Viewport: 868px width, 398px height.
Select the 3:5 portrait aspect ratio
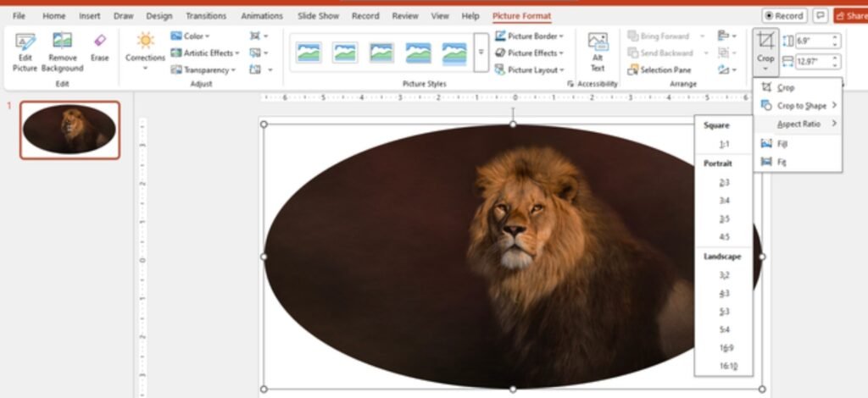coord(724,218)
